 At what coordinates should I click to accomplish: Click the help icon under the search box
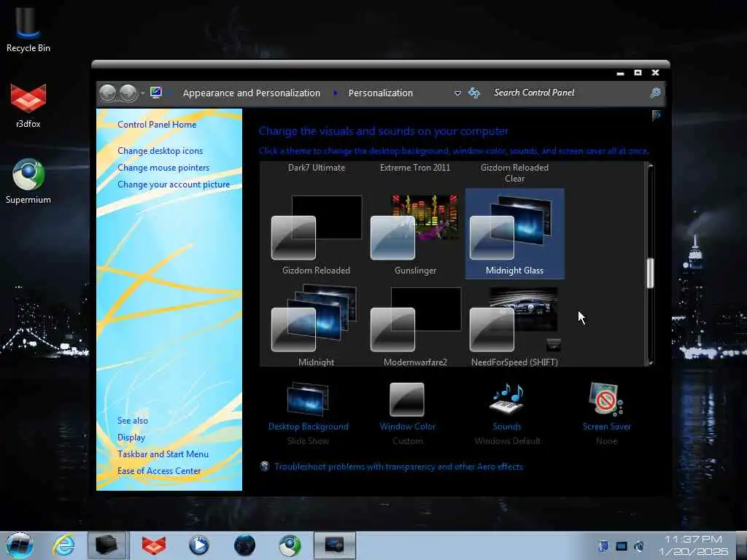click(657, 115)
